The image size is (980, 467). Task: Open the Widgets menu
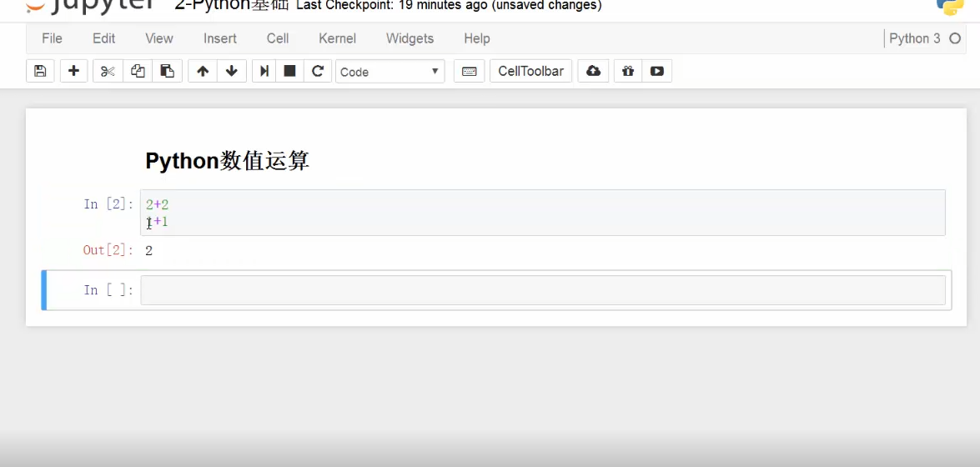point(410,38)
